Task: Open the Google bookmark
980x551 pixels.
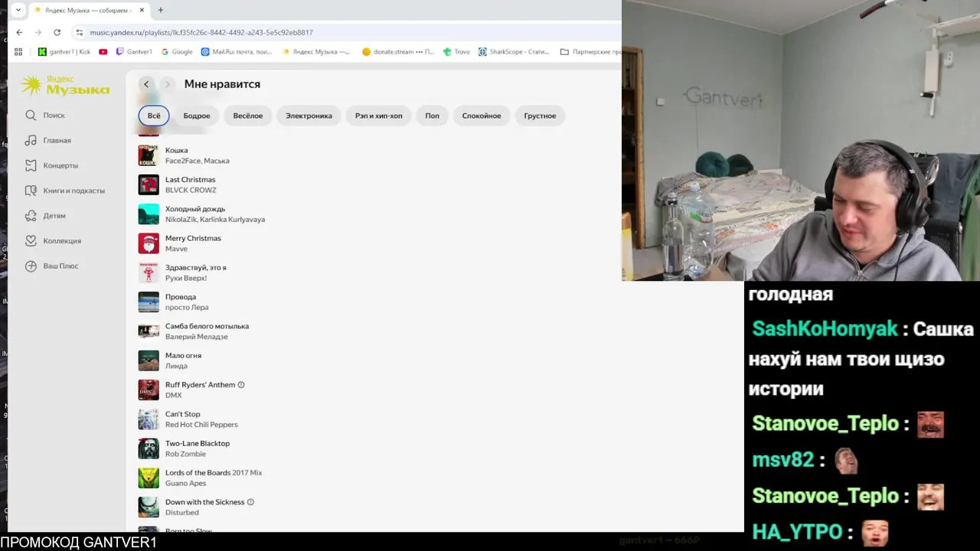Action: [177, 52]
